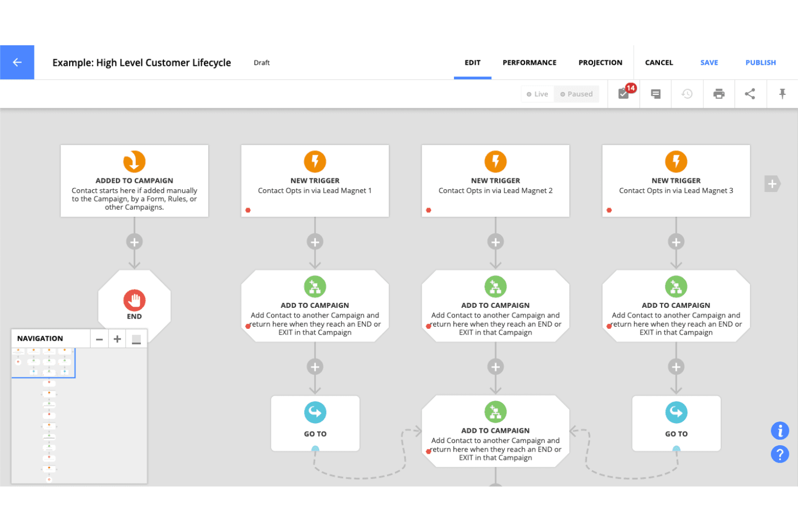The height and width of the screenshot is (532, 798).
Task: Open the Projection tab
Action: tap(600, 63)
